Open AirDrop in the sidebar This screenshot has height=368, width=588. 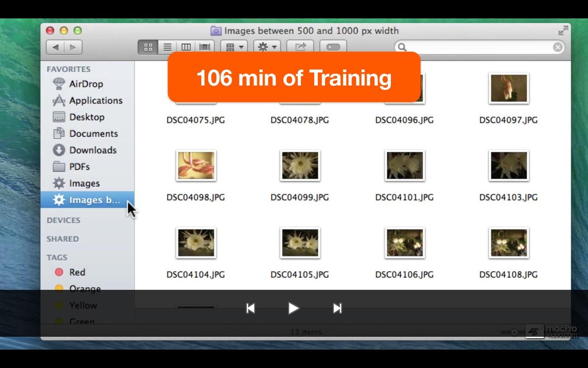(x=87, y=84)
